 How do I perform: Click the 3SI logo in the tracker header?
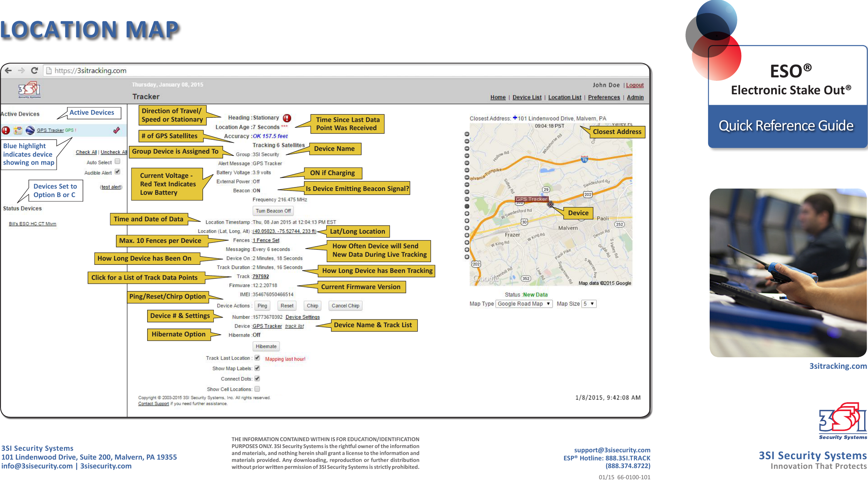[x=30, y=90]
